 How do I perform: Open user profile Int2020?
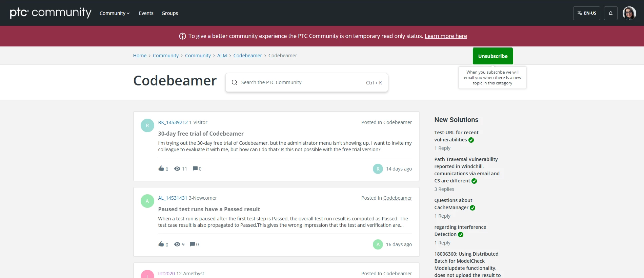[166, 274]
